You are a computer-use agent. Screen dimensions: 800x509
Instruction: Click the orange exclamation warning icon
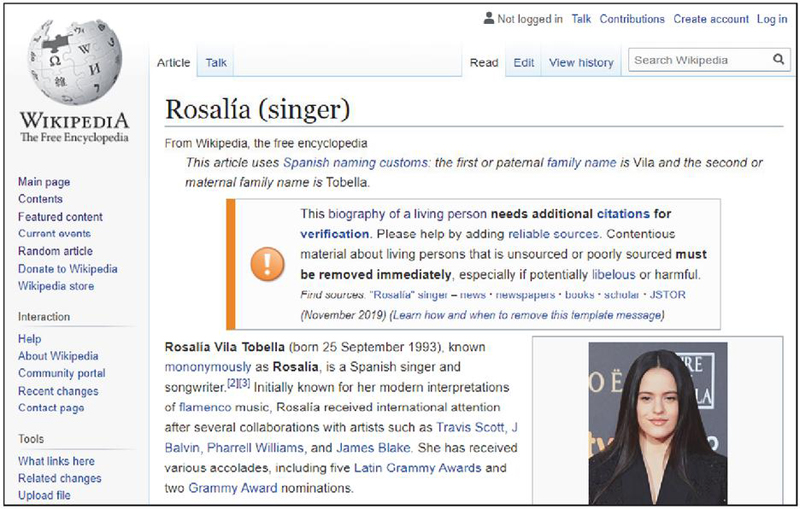tap(267, 264)
